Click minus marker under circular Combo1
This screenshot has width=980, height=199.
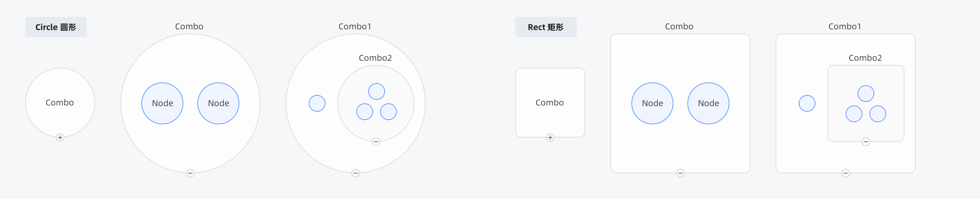355,173
